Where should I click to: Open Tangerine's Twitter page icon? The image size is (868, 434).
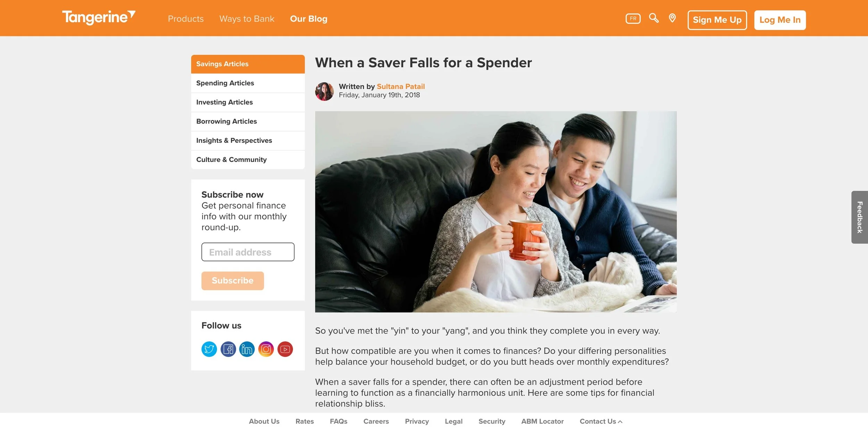click(x=209, y=349)
